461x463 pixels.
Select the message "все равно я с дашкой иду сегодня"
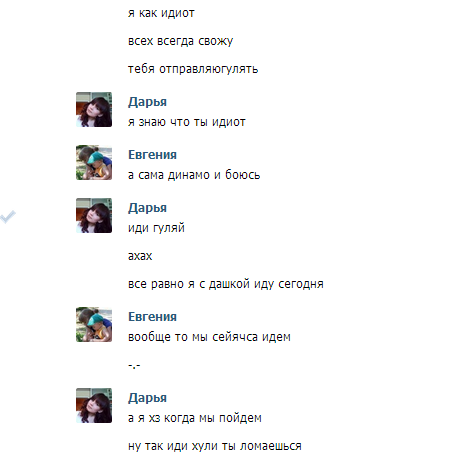[226, 284]
